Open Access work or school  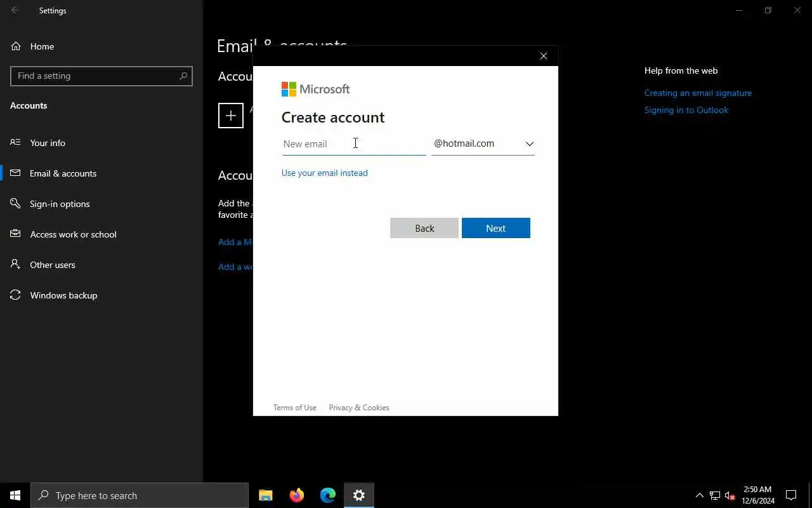click(101, 234)
